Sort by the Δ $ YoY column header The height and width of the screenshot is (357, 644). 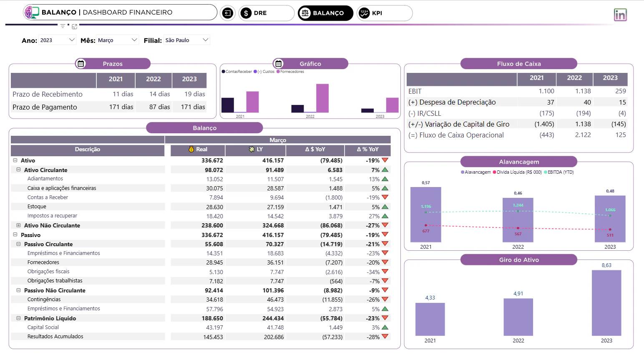315,150
